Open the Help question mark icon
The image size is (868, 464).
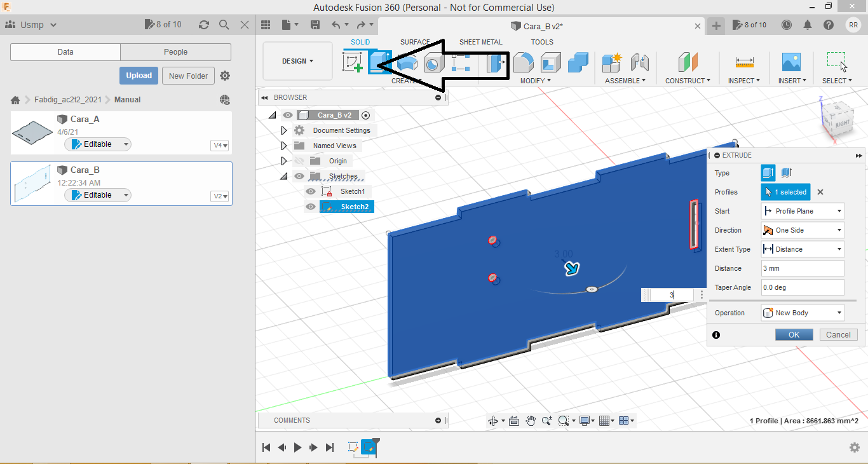click(829, 25)
